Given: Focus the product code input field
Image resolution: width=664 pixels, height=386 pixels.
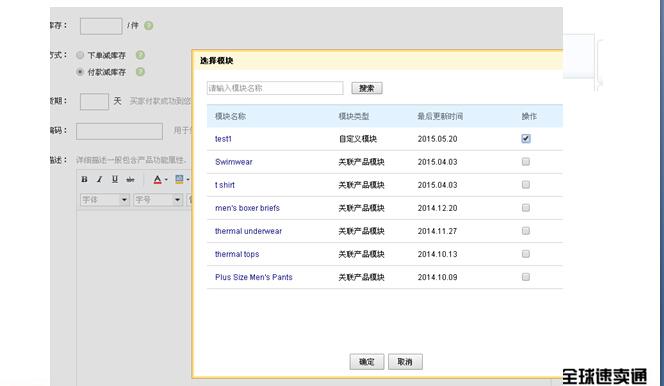Looking at the screenshot, I should tap(119, 131).
